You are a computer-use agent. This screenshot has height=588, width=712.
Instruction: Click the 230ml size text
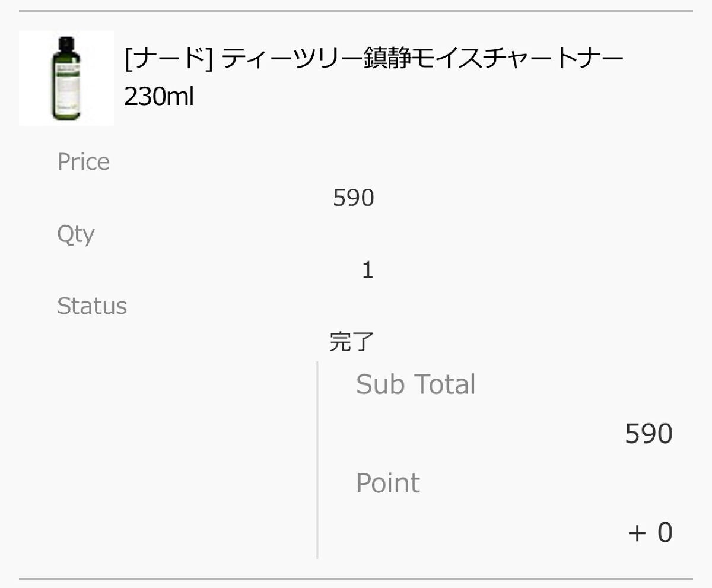tap(159, 96)
